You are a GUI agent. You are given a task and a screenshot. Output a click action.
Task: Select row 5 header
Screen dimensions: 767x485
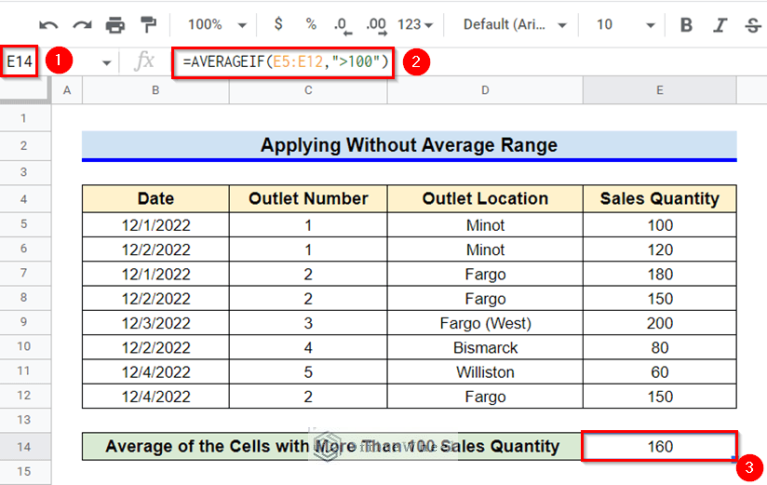pyautogui.click(x=24, y=225)
